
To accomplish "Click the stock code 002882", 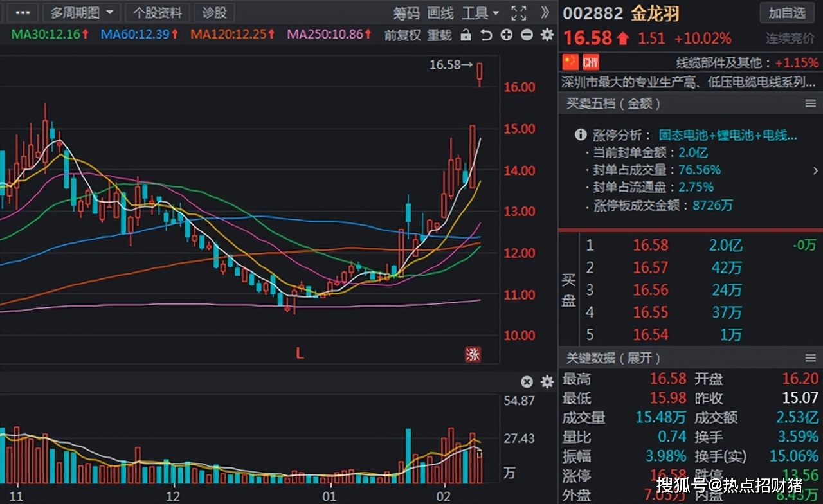I will (x=592, y=14).
